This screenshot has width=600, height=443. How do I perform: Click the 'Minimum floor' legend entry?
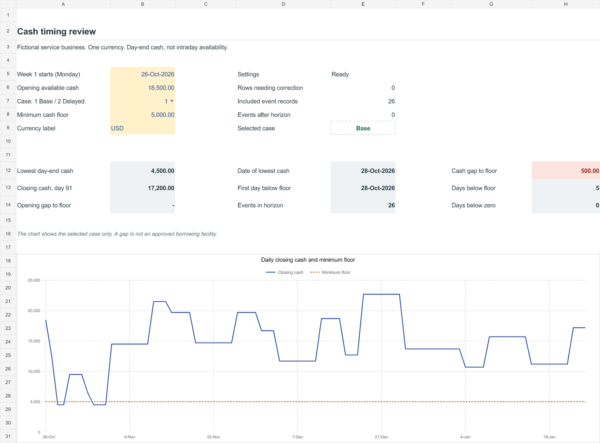pos(330,272)
